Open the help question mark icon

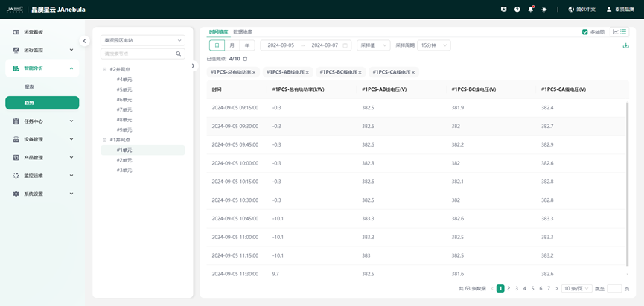[x=517, y=10]
